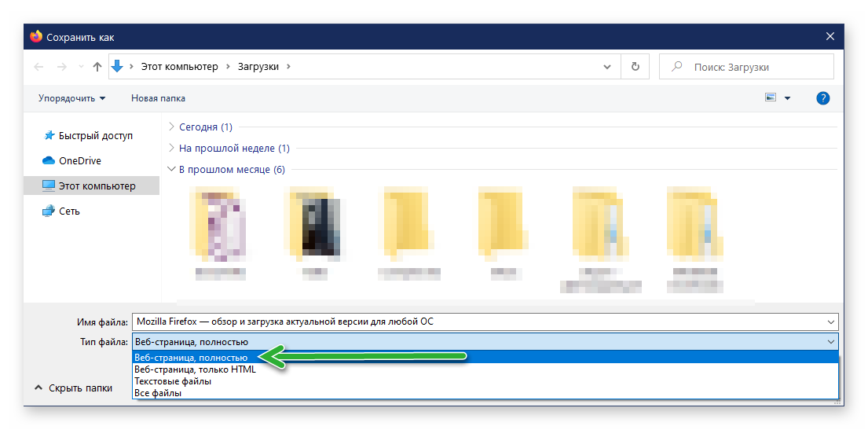868x430 pixels.
Task: Open the Упорядочить dropdown menu
Action: [x=71, y=98]
